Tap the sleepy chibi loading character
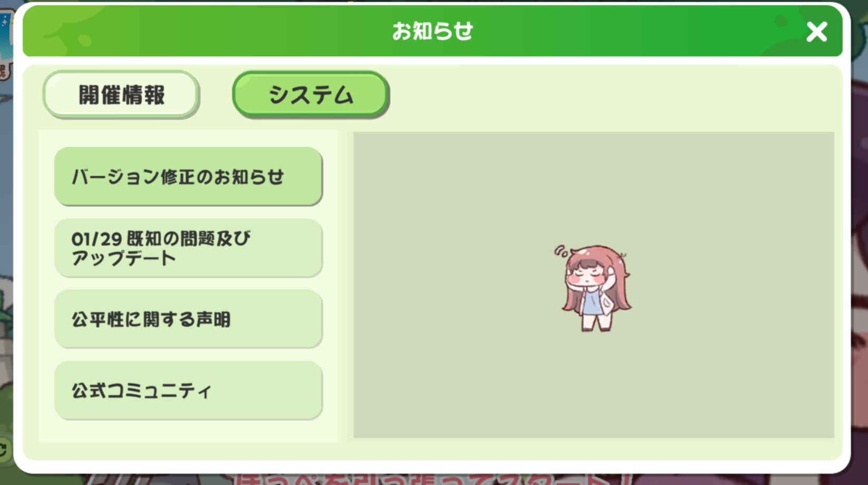 point(594,288)
